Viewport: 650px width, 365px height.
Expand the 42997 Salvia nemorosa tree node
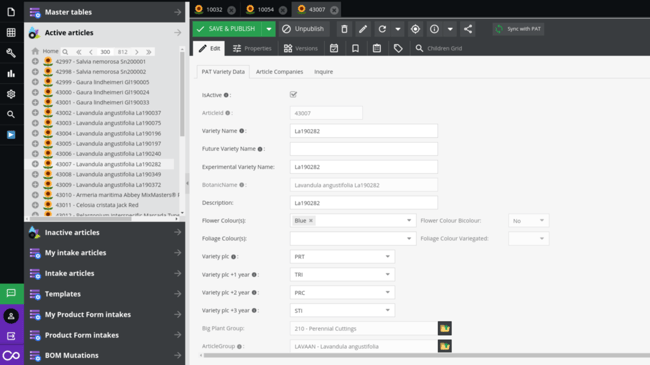tap(35, 61)
